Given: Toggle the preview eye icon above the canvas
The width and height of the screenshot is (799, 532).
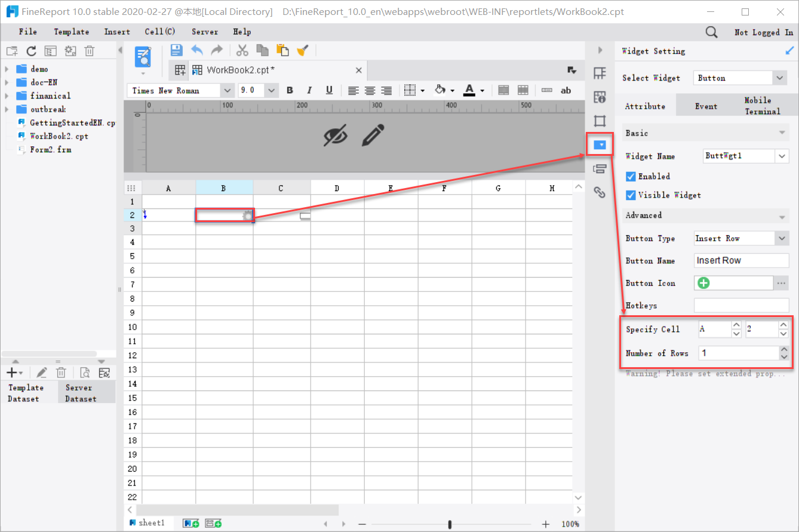Looking at the screenshot, I should (x=336, y=136).
